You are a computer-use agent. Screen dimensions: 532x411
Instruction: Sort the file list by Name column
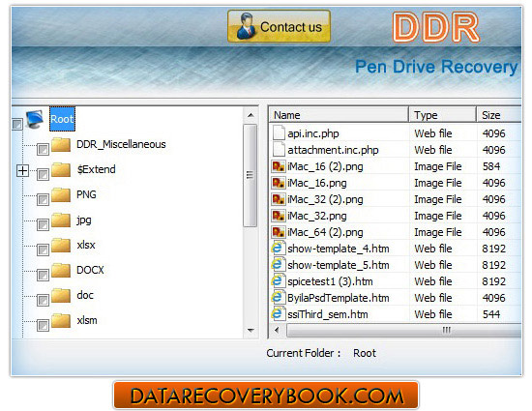click(x=339, y=115)
